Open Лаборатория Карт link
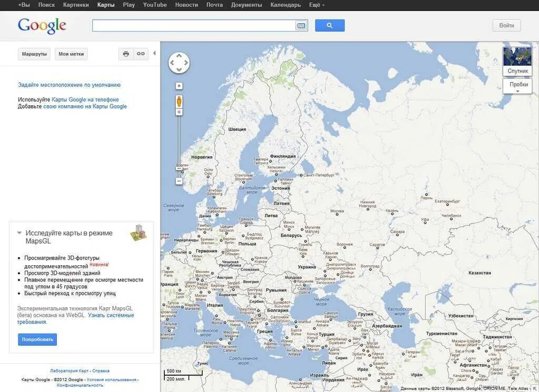Screen dimensions: 539x392 click(x=69, y=371)
